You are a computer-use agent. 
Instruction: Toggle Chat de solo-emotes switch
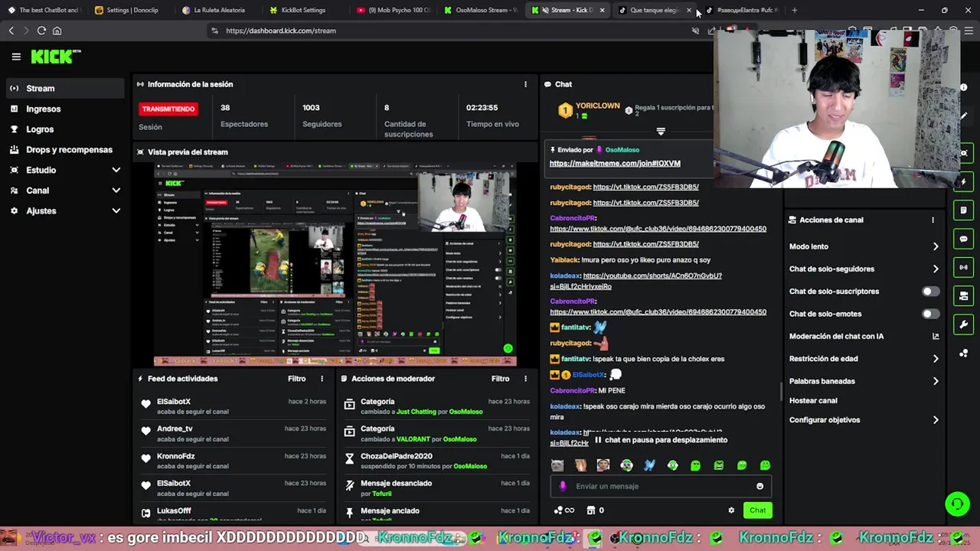click(x=930, y=314)
